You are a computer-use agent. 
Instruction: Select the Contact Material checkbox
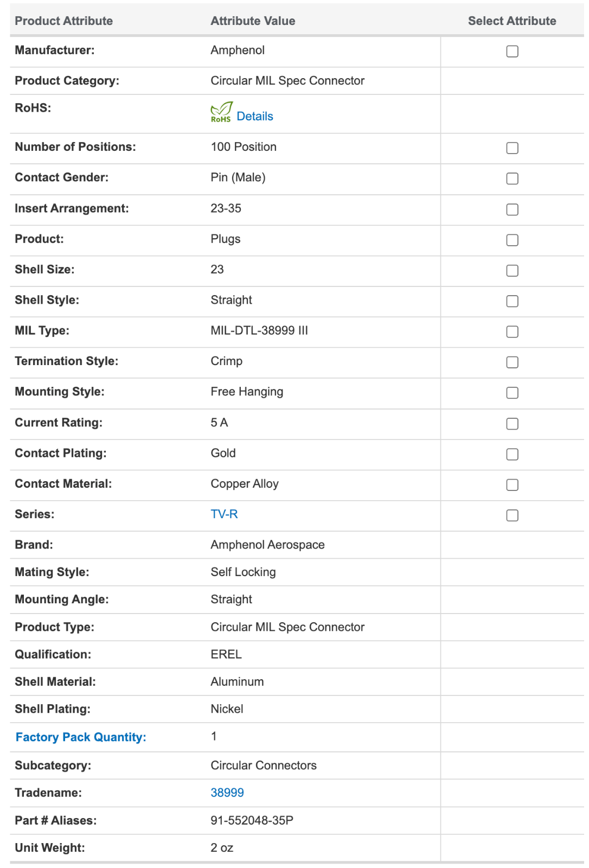[512, 485]
